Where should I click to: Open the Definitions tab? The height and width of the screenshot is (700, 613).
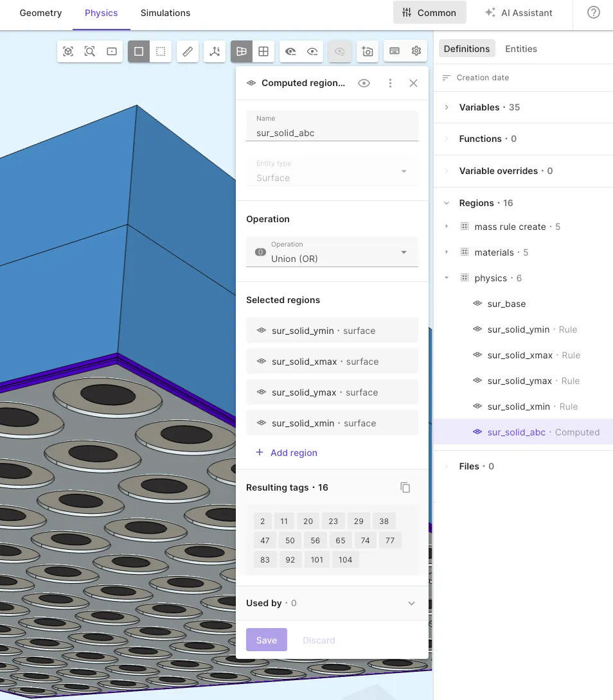click(467, 49)
